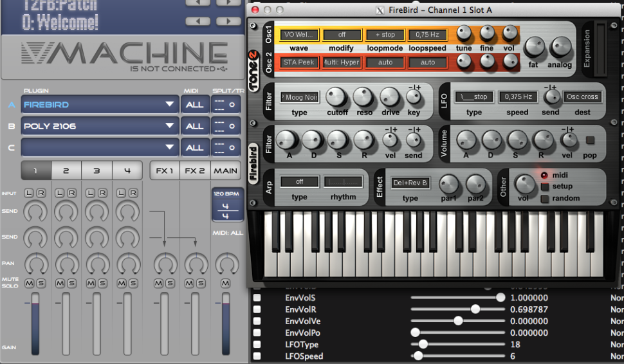Click the analog knob in FireBird

pos(560,48)
